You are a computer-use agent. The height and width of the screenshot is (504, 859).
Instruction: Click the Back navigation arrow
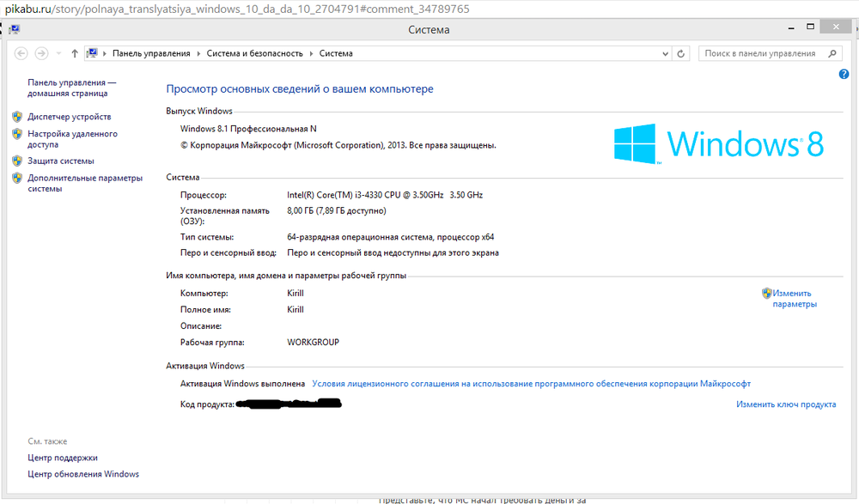click(21, 53)
